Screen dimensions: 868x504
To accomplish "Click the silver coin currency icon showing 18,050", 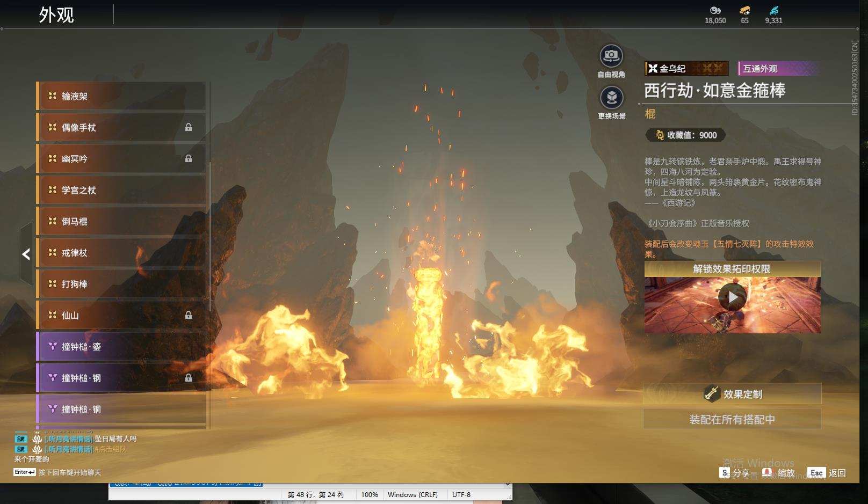I will [715, 10].
